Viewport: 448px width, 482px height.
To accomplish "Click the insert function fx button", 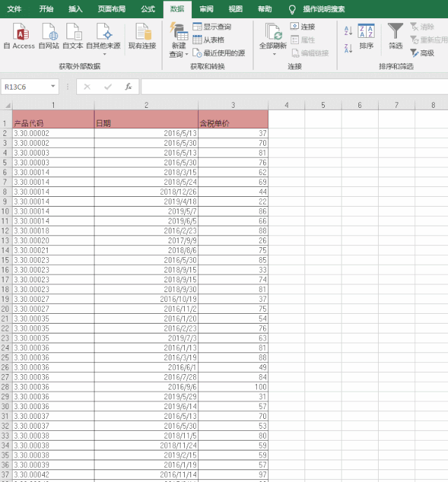I will click(x=128, y=87).
